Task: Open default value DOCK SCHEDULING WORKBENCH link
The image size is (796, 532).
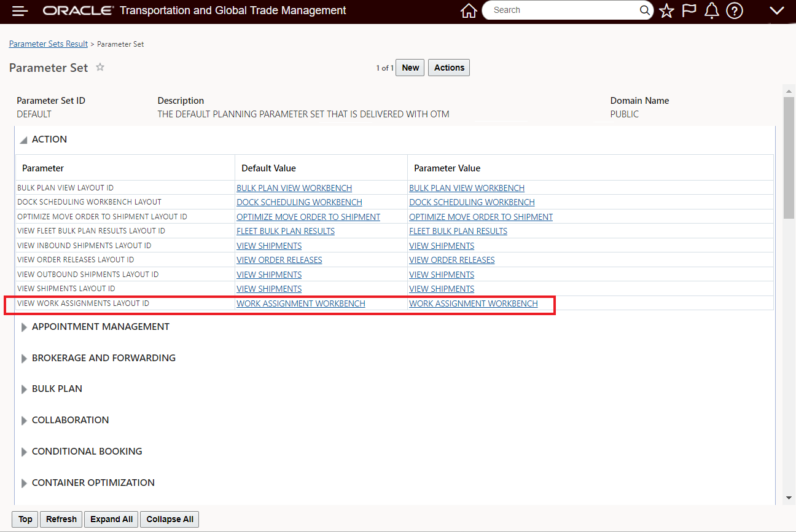Action: click(x=299, y=202)
